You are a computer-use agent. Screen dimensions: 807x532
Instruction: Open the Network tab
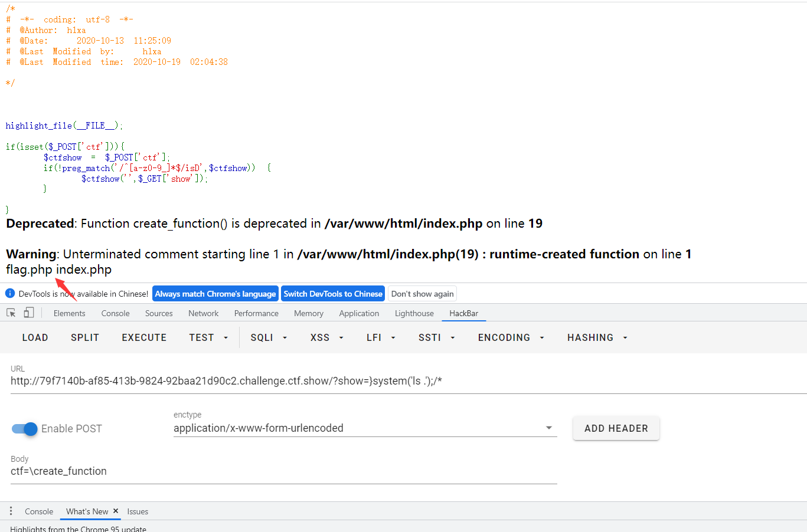click(x=203, y=313)
